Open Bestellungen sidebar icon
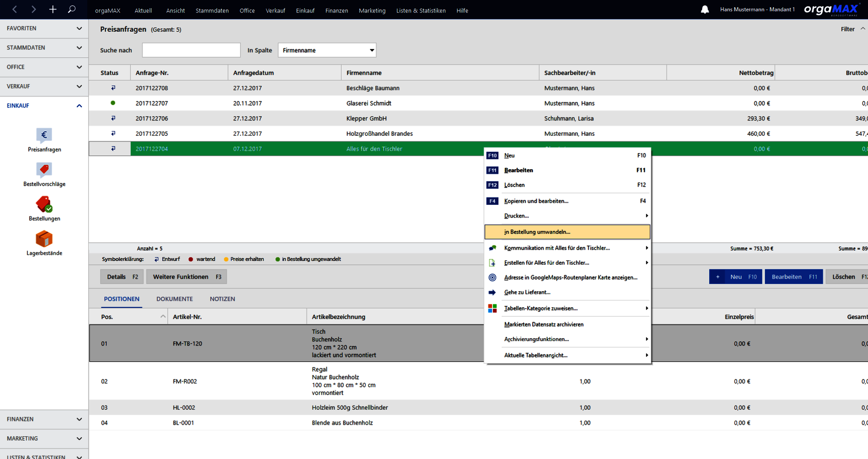Screen dimensions: 868x459 tap(44, 209)
